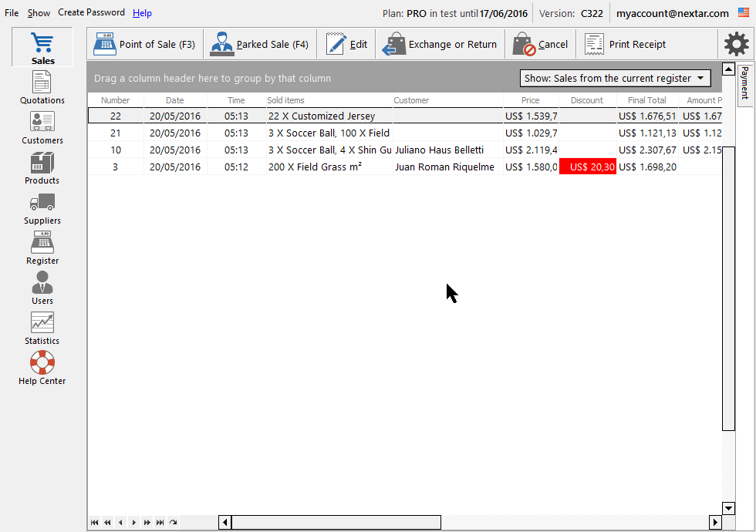This screenshot has width=756, height=532.
Task: Select Juliano Haus Belletti customer cell
Action: [x=447, y=150]
